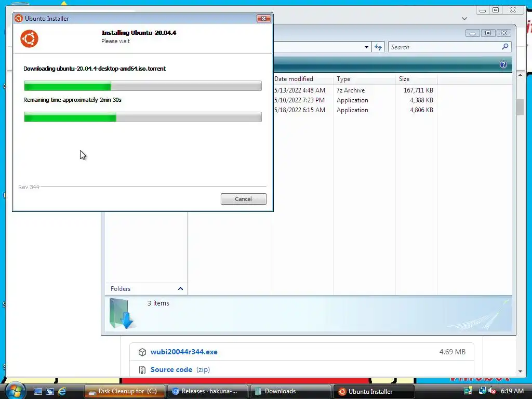Click the 4,806 KB size cell
The image size is (532, 399).
point(421,110)
